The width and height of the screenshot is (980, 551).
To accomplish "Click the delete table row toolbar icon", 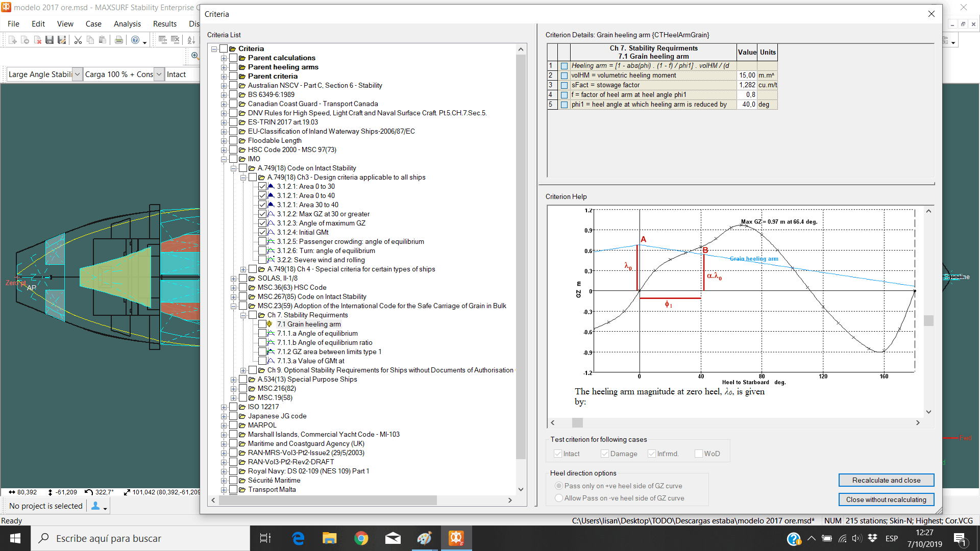I will (175, 40).
